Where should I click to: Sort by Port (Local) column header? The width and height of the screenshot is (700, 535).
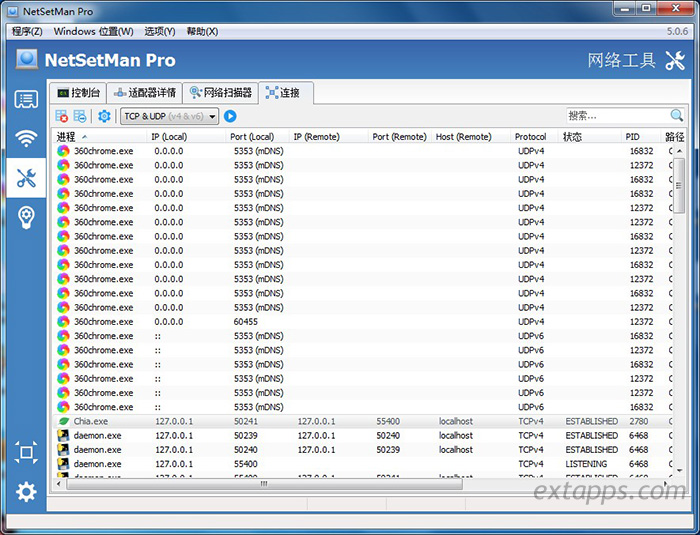258,137
